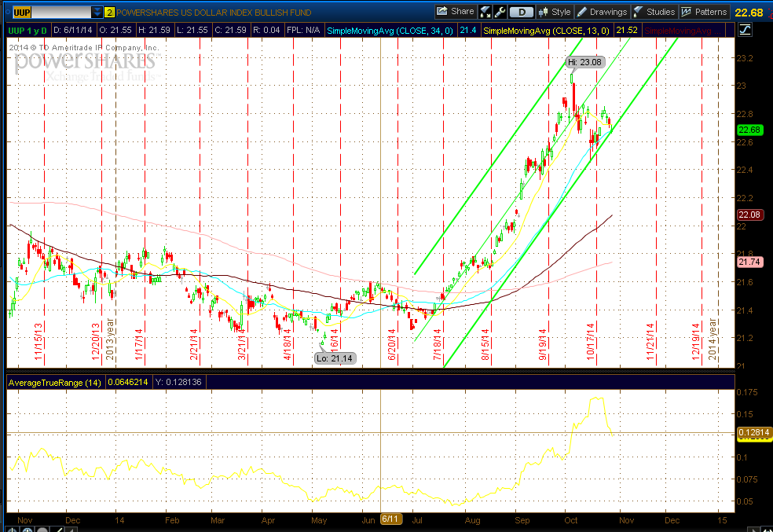Image resolution: width=773 pixels, height=532 pixels.
Task: Click the pan tool icon in bottom-left toolbar
Action: pos(27,530)
